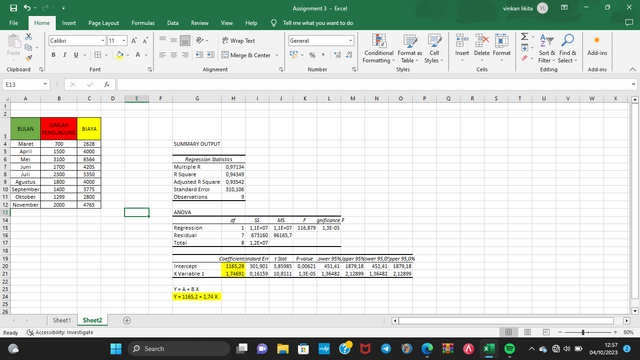Click the Format Painter brush icon

[29, 58]
